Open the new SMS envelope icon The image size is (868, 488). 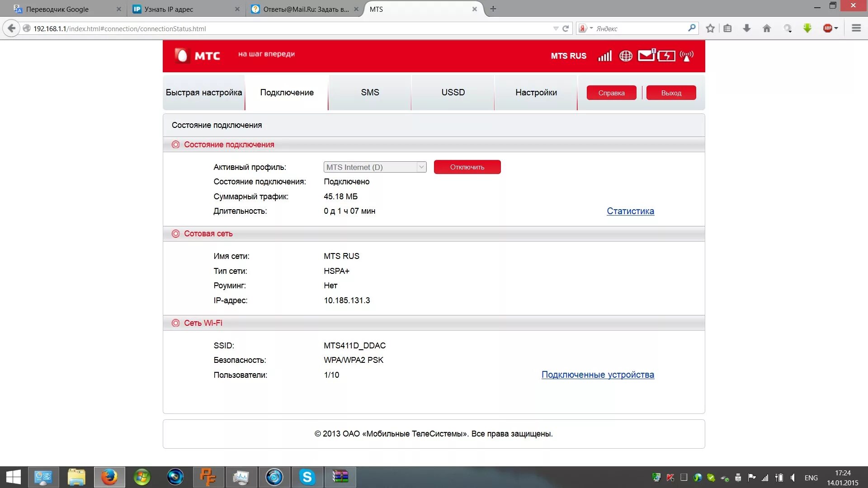click(646, 55)
